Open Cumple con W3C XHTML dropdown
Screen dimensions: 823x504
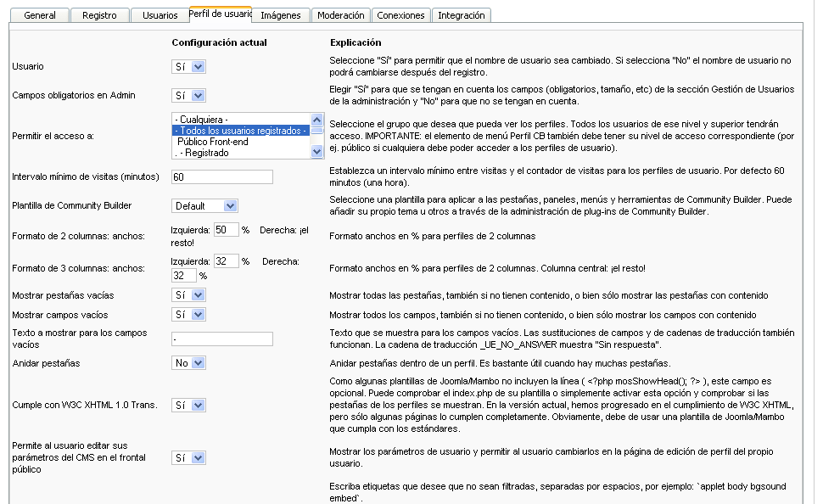click(188, 406)
